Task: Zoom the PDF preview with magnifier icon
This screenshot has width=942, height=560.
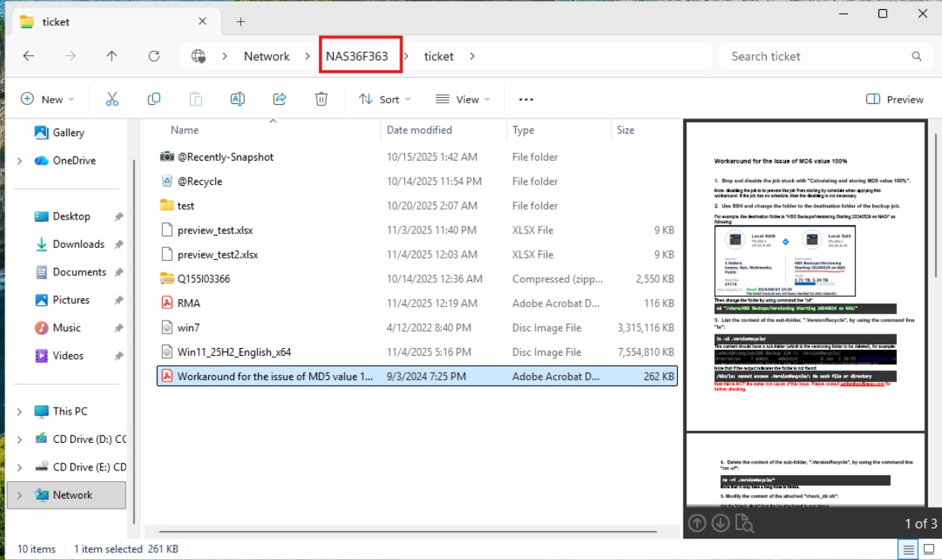Action: coord(744,523)
